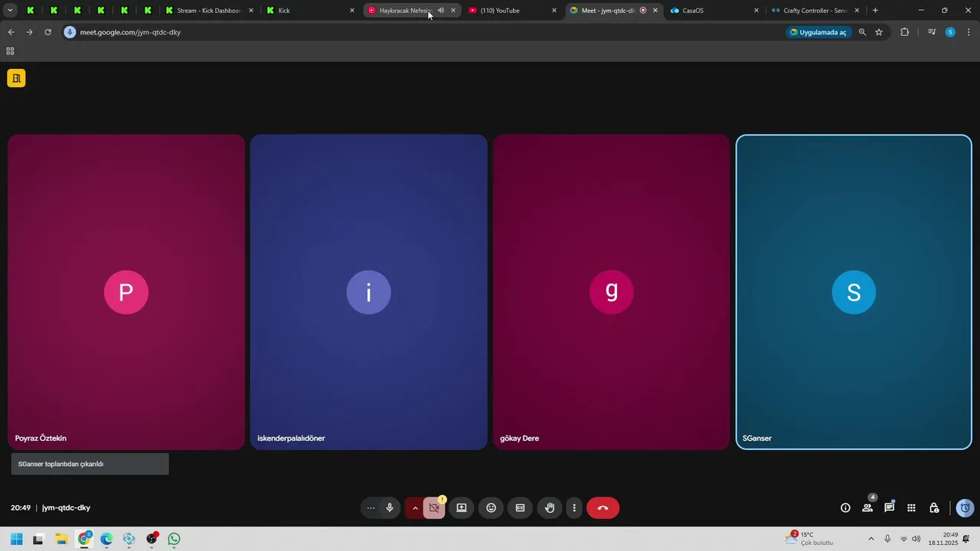The image size is (980, 551).
Task: Open Chrome's three-dot menu
Action: click(x=969, y=32)
